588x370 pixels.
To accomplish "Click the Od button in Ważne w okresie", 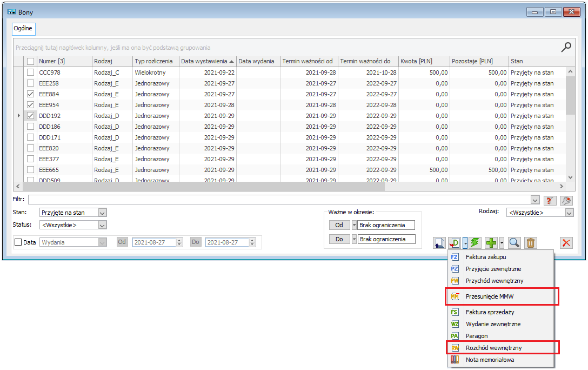I will point(339,225).
